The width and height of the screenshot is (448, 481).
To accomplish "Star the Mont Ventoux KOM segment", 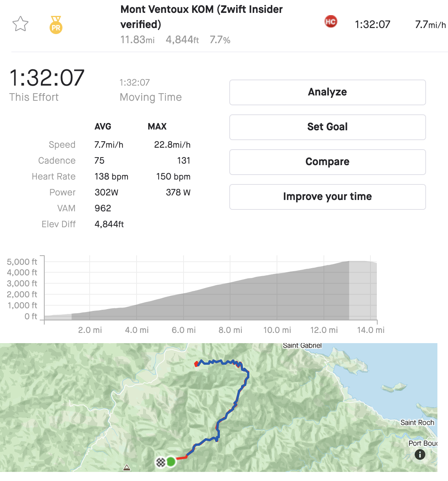I will 20,24.
